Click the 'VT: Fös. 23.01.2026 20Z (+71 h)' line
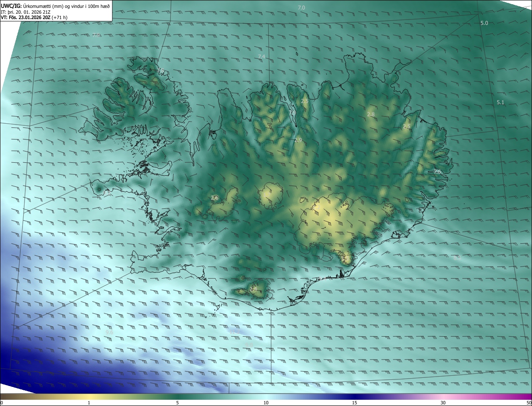The height and width of the screenshot is (406, 532). point(34,17)
